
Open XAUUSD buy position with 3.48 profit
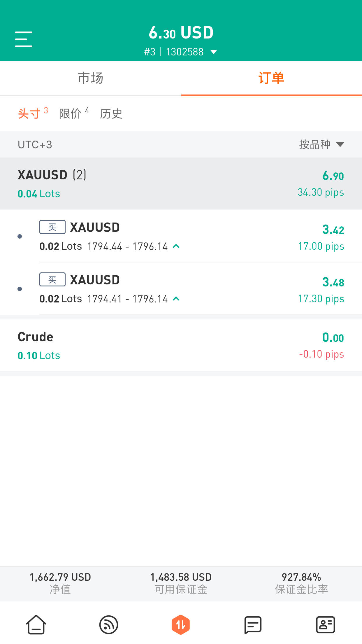click(192, 289)
